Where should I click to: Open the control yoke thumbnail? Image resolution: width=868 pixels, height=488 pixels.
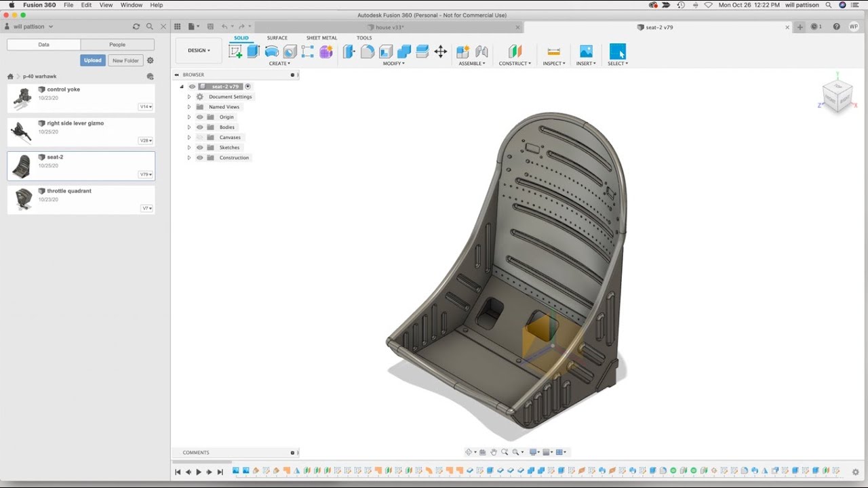(x=22, y=98)
